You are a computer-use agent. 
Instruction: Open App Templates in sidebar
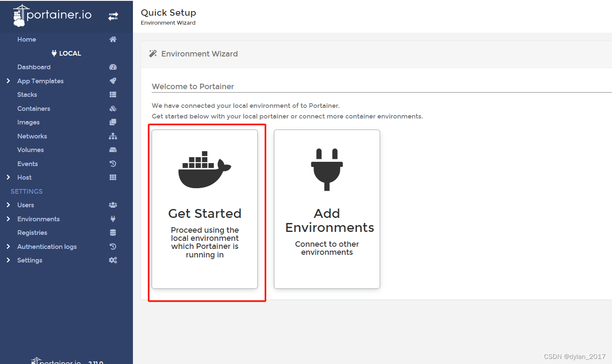[40, 81]
